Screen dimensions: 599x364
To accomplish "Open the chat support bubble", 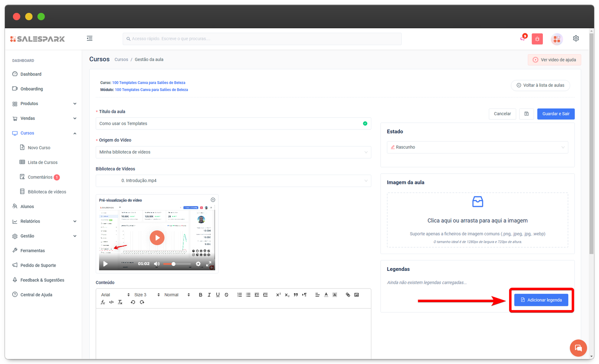I will [x=578, y=348].
